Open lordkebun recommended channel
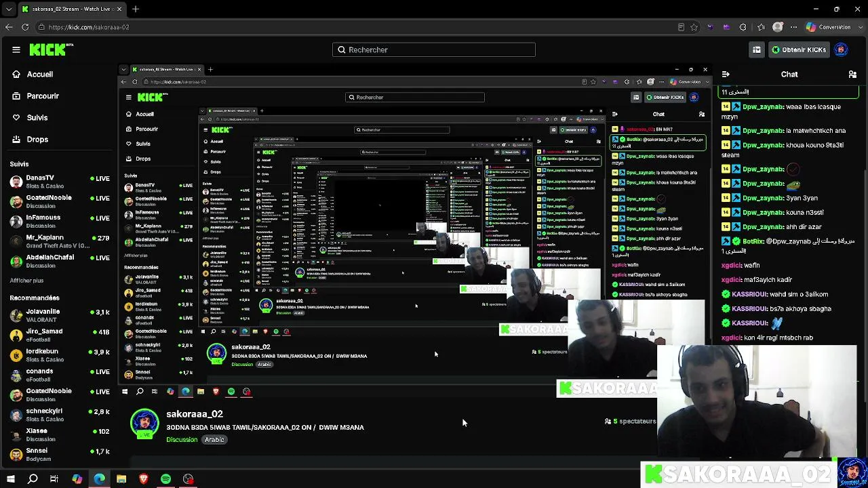Viewport: 868px width, 488px height. tap(59, 355)
